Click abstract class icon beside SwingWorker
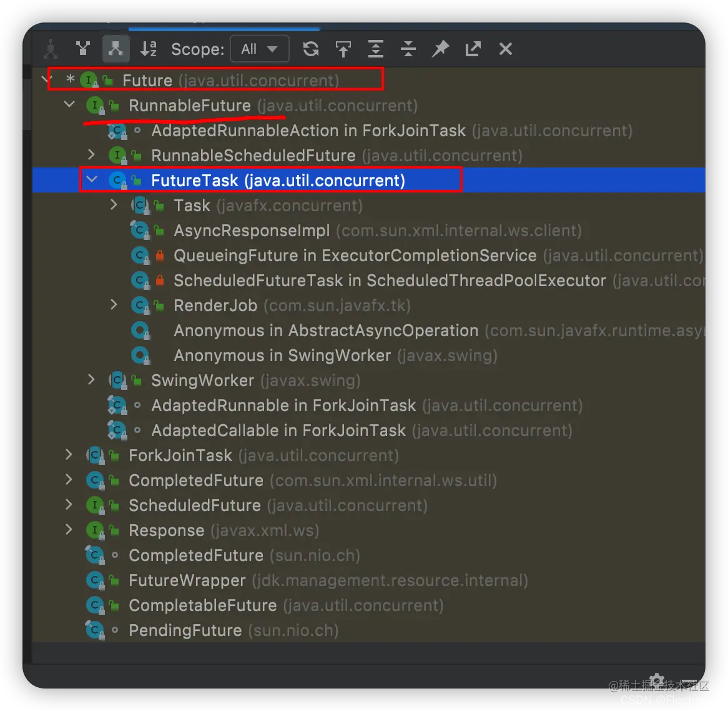Screen dimensions: 728x711 pyautogui.click(x=118, y=380)
